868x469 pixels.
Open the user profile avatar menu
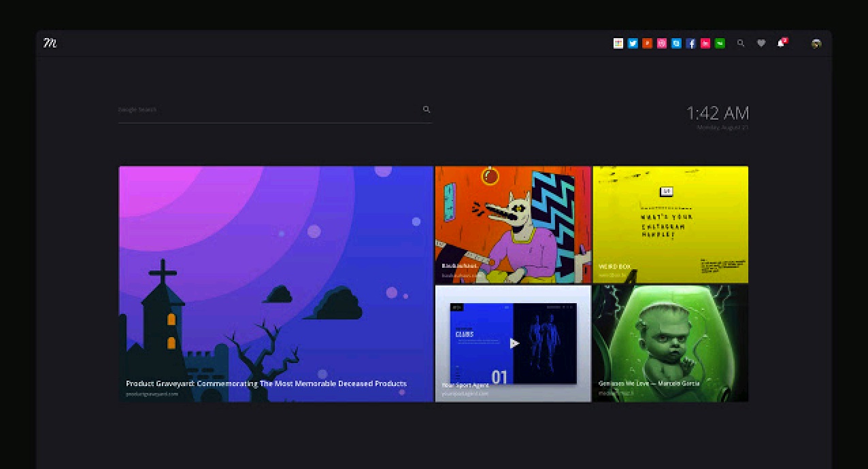pos(816,44)
